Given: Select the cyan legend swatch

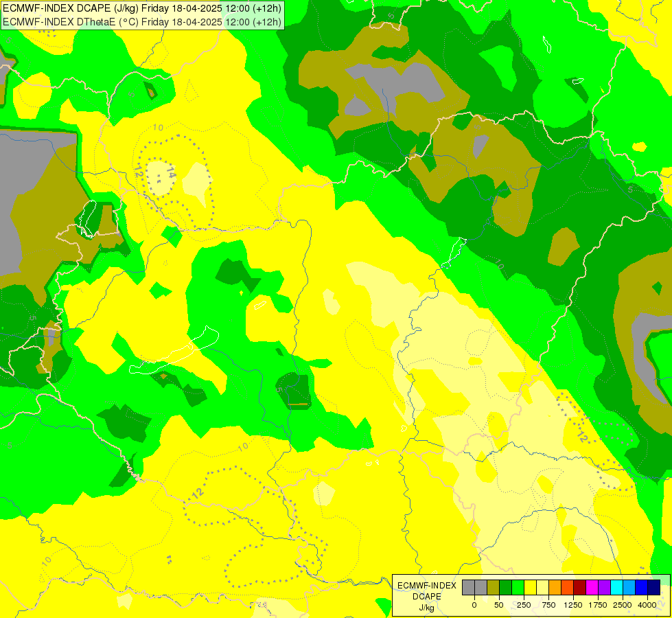Looking at the screenshot, I should [x=616, y=587].
